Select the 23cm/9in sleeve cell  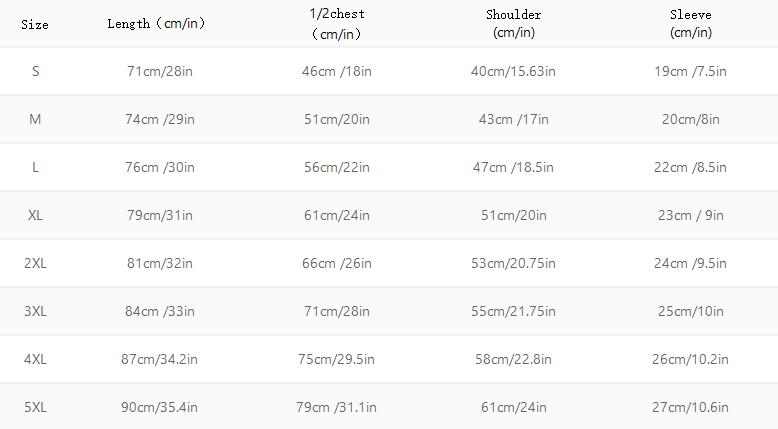click(690, 216)
